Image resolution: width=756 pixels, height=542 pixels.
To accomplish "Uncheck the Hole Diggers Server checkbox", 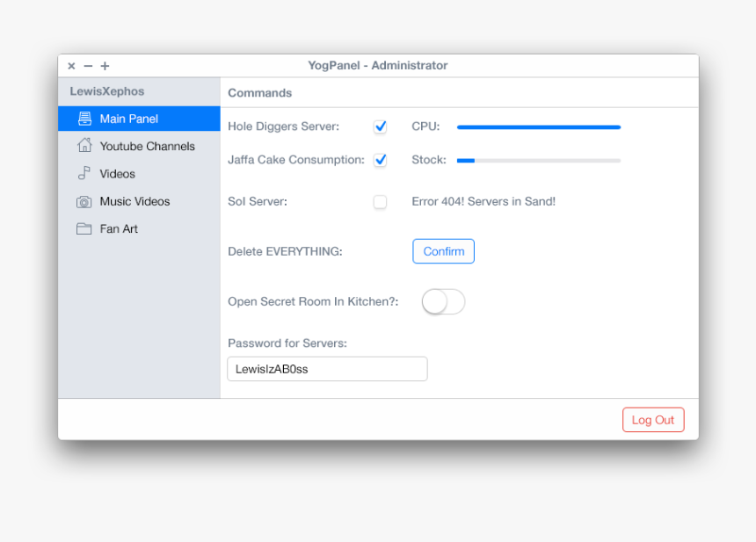I will 380,126.
